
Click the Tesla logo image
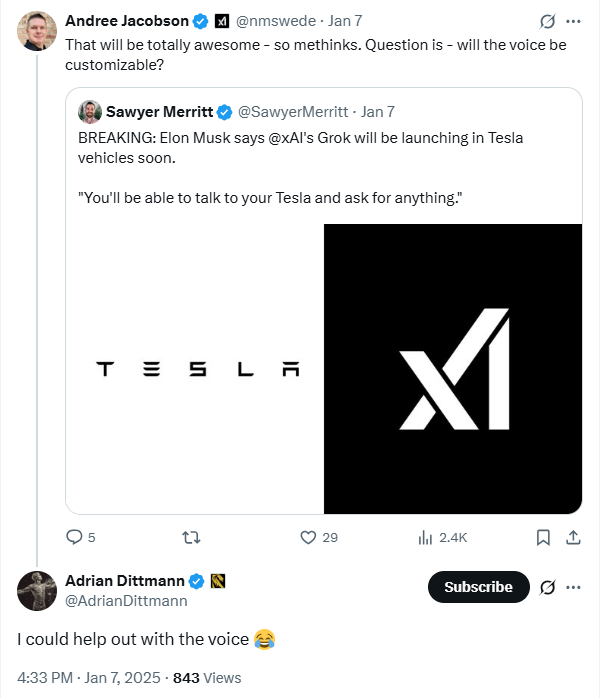195,369
